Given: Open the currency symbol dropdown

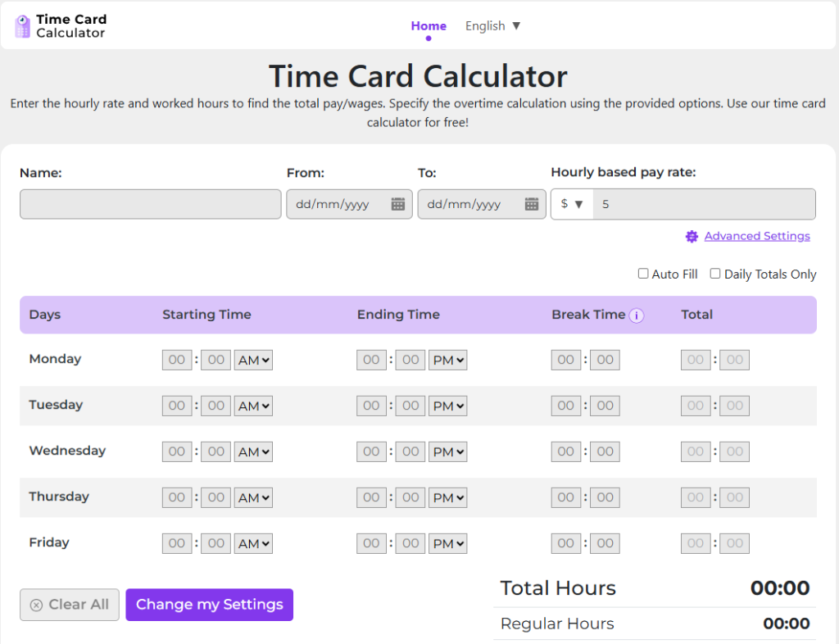Looking at the screenshot, I should coord(572,204).
